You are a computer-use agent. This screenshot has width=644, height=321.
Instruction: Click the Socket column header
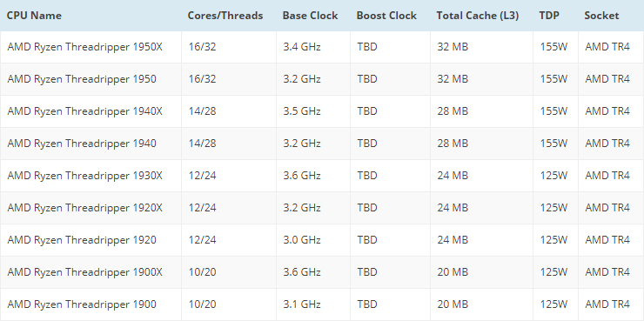point(601,16)
